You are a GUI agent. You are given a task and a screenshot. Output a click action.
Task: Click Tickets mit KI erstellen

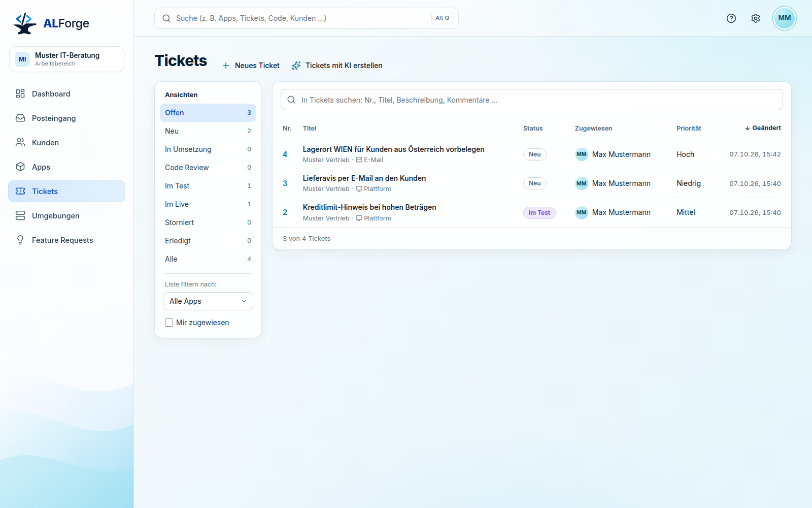coord(344,66)
